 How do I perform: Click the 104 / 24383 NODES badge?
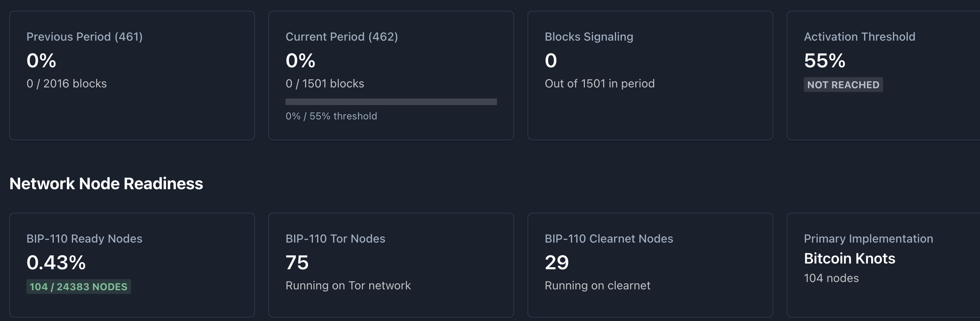click(78, 287)
